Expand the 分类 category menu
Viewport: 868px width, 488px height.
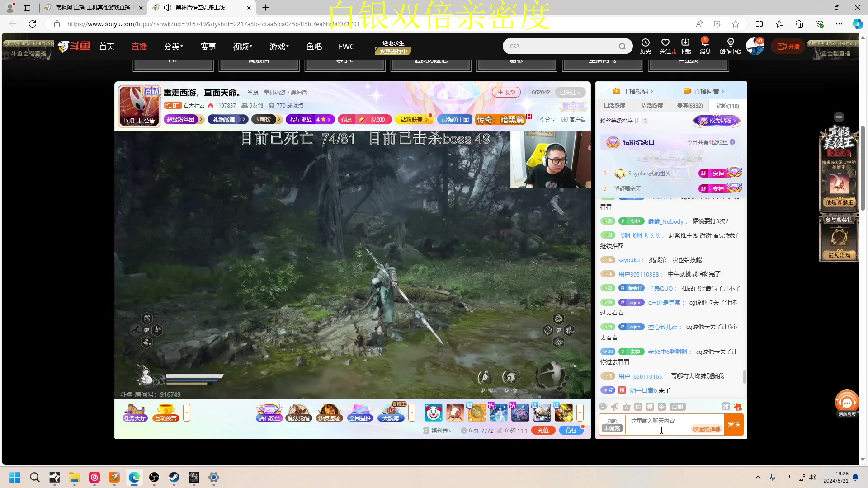[x=173, y=47]
